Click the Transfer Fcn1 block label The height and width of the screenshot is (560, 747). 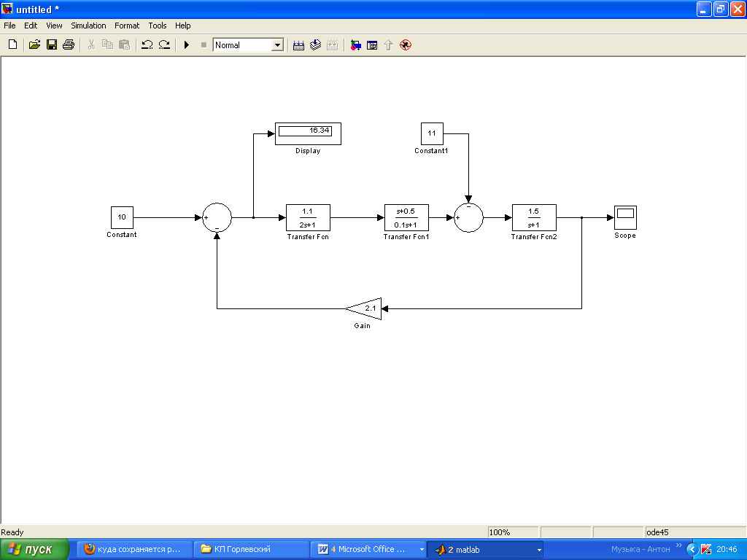[406, 237]
